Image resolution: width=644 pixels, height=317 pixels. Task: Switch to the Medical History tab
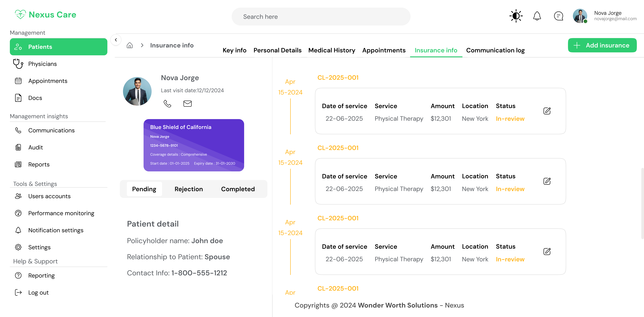pos(332,50)
